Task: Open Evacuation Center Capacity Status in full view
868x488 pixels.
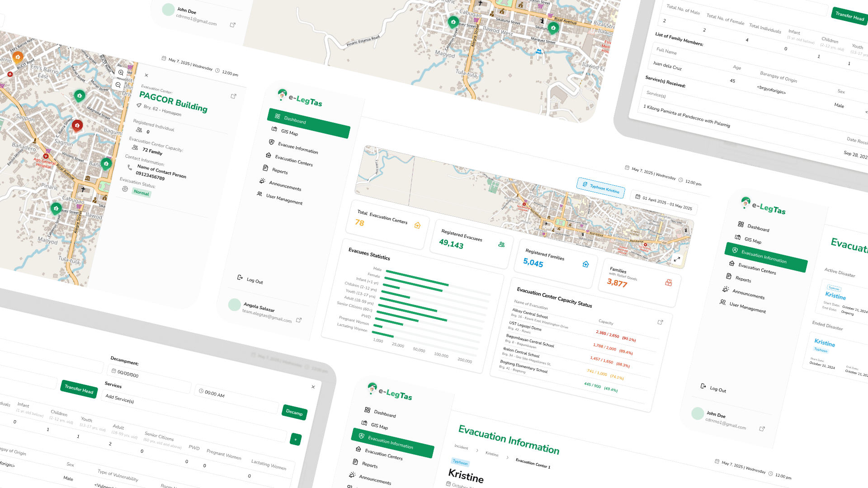Action: click(x=660, y=322)
